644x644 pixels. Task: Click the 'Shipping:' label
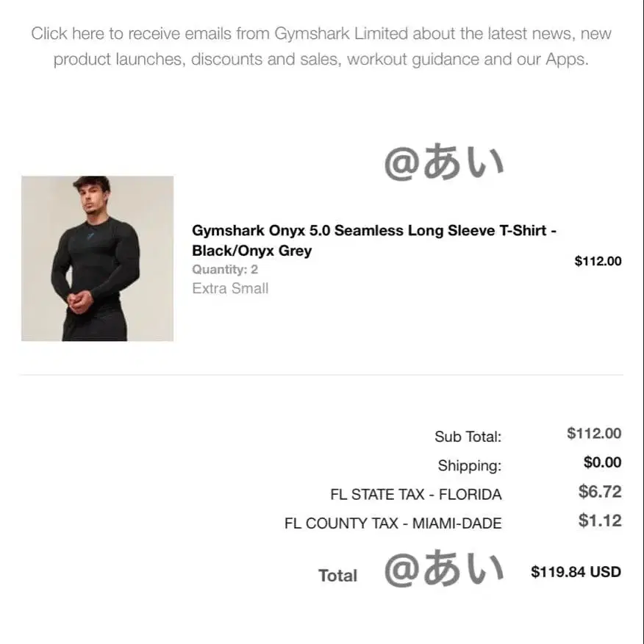pos(469,465)
